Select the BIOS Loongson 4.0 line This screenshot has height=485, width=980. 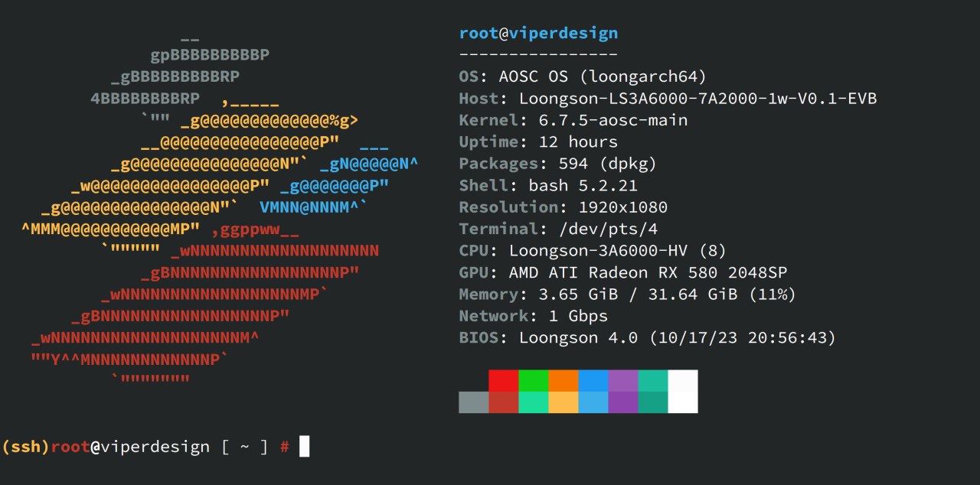[x=647, y=337]
